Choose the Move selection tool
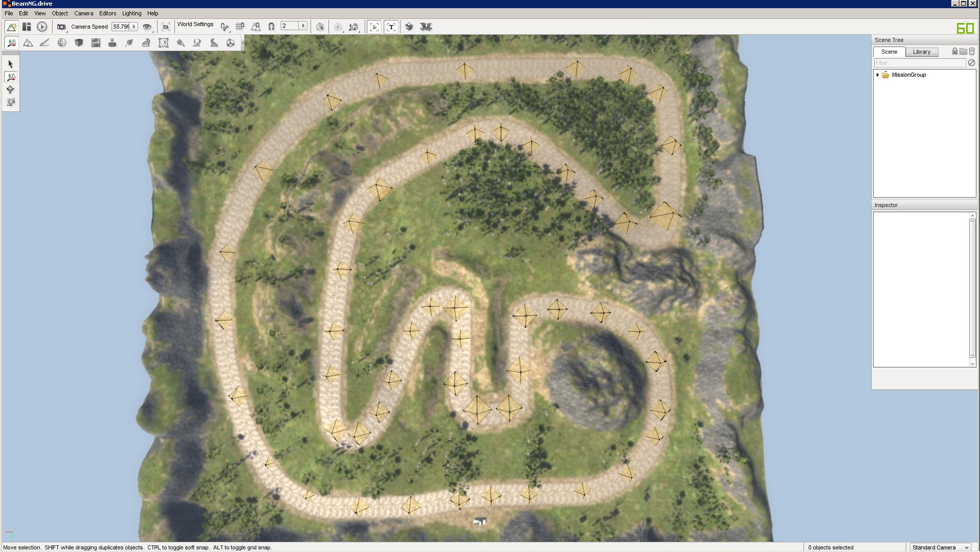This screenshot has height=552, width=980. click(x=11, y=77)
